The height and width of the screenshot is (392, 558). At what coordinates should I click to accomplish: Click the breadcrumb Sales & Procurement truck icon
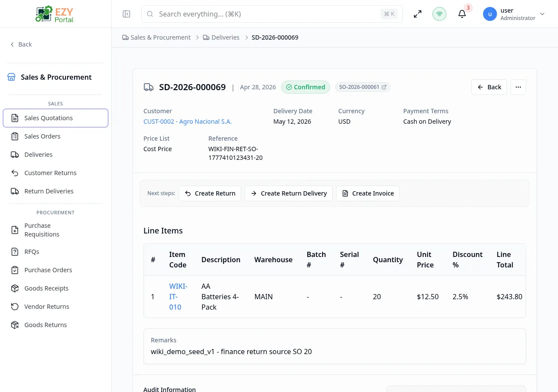point(126,37)
